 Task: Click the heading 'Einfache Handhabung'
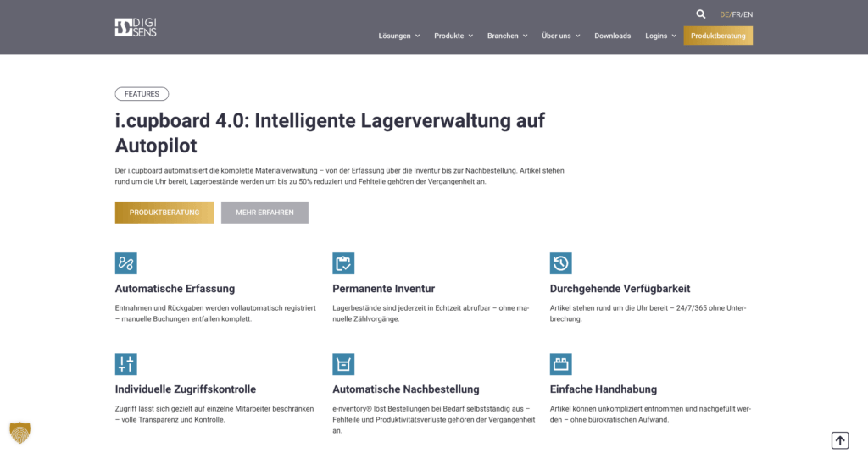click(604, 389)
